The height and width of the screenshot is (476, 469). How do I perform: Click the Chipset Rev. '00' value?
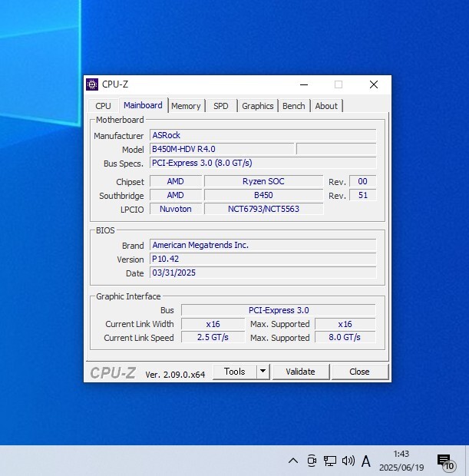tap(363, 181)
